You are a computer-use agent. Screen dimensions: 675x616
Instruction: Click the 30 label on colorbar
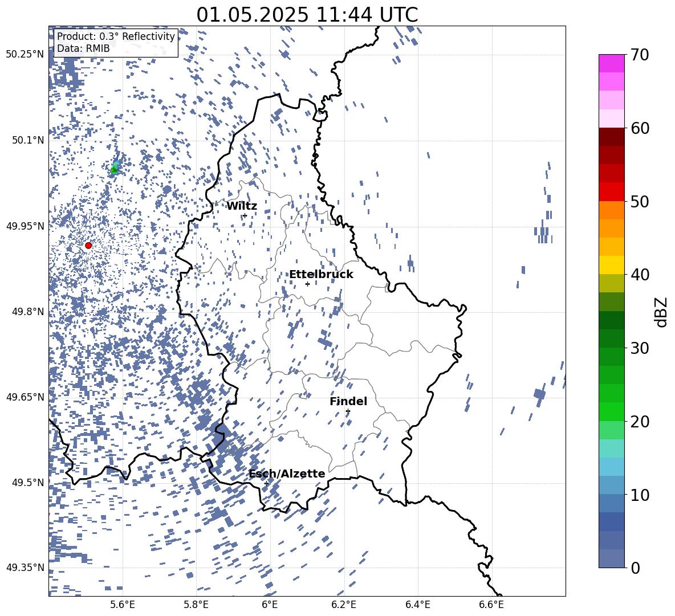(639, 348)
